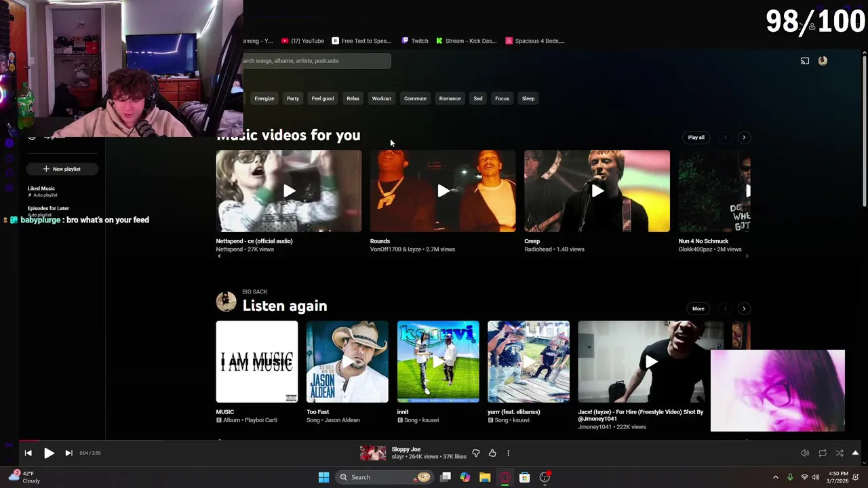Switch to the Stream - Kick Dashboard tab

coord(467,41)
